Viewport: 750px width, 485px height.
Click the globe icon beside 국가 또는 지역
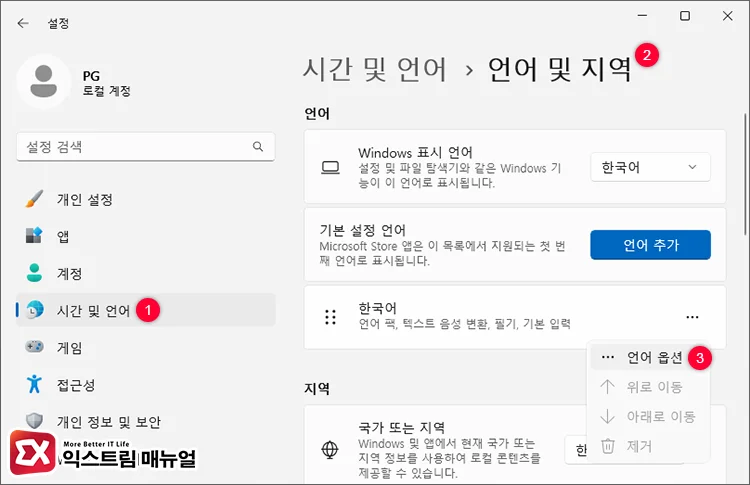[x=330, y=450]
